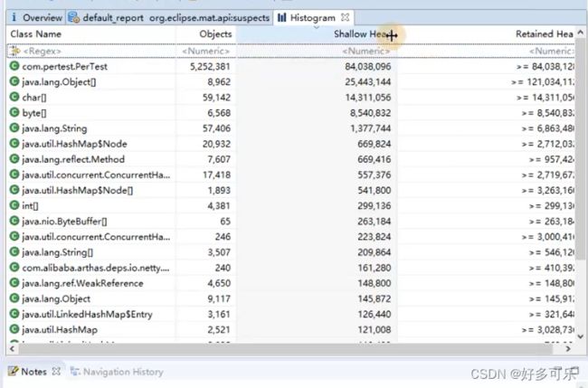Click shallow heap value 669,416

375,159
